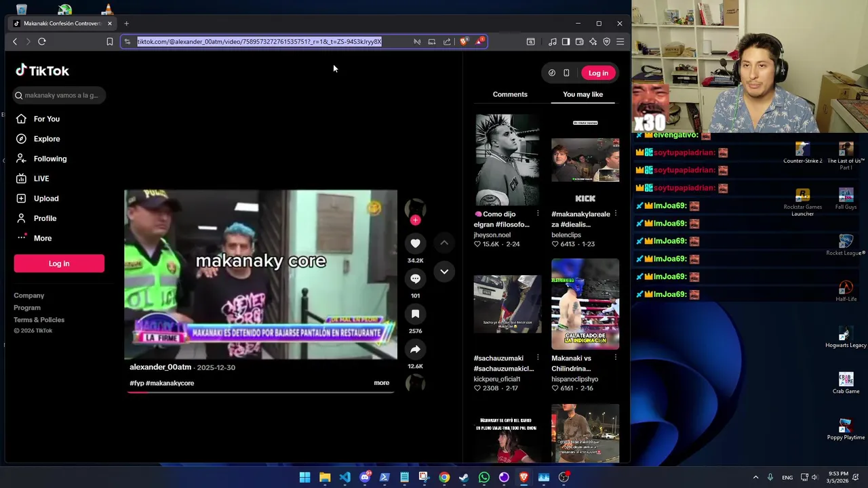This screenshot has height=488, width=868.
Task: Click the #makanakycore hashtag
Action: [170, 383]
